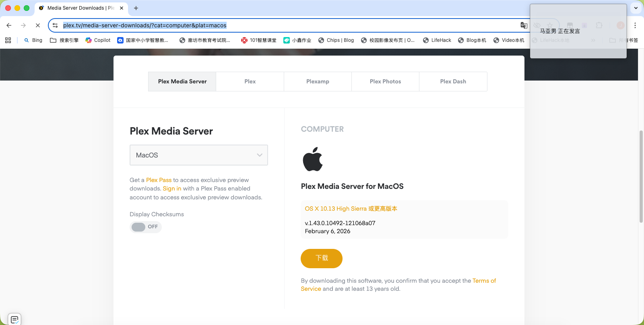Click the translate page icon in address bar

pyautogui.click(x=524, y=25)
